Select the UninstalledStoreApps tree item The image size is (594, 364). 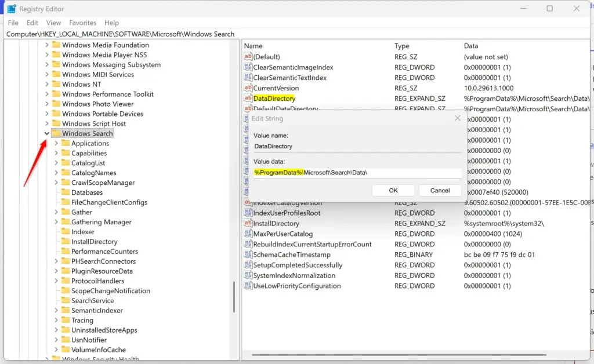coord(104,330)
